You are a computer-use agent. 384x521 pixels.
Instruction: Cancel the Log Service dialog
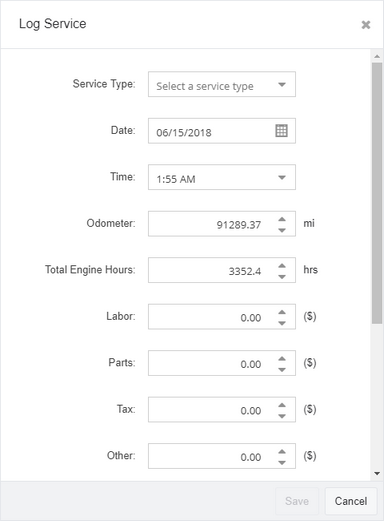click(x=351, y=501)
